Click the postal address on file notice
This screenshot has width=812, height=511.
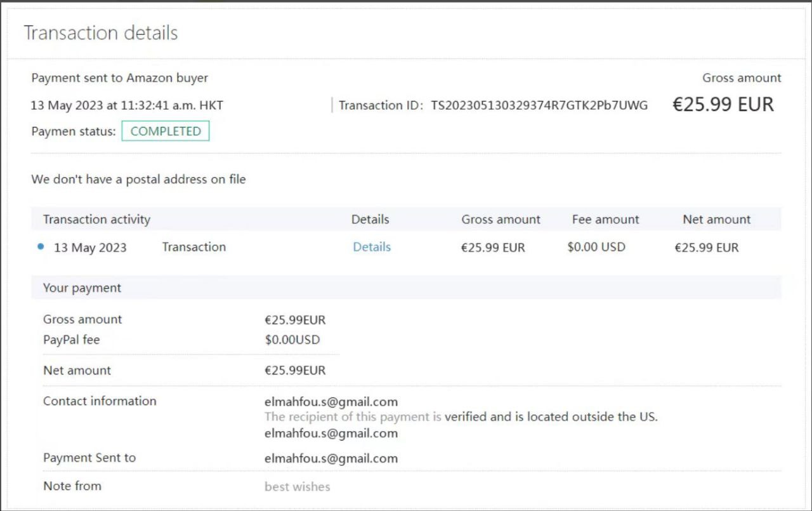click(x=138, y=180)
